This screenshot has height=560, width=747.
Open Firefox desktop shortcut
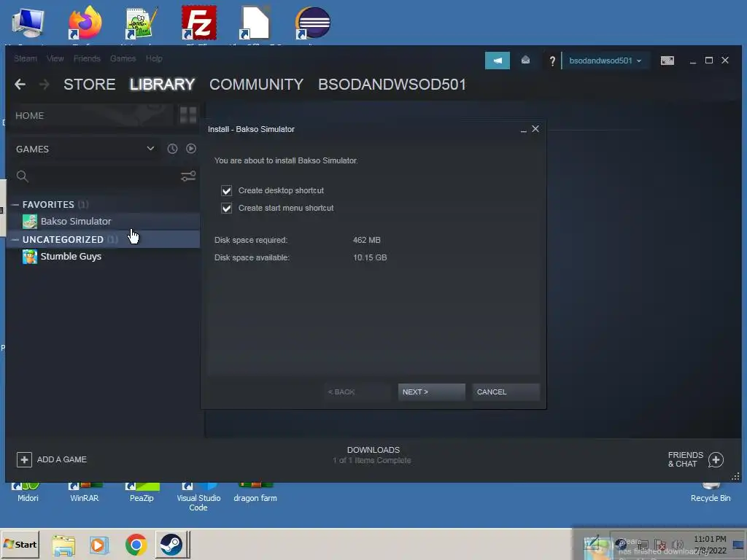tap(85, 23)
